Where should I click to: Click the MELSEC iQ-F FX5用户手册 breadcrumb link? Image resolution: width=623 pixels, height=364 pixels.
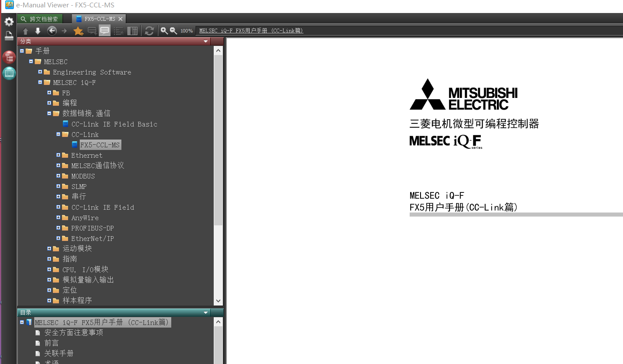251,31
